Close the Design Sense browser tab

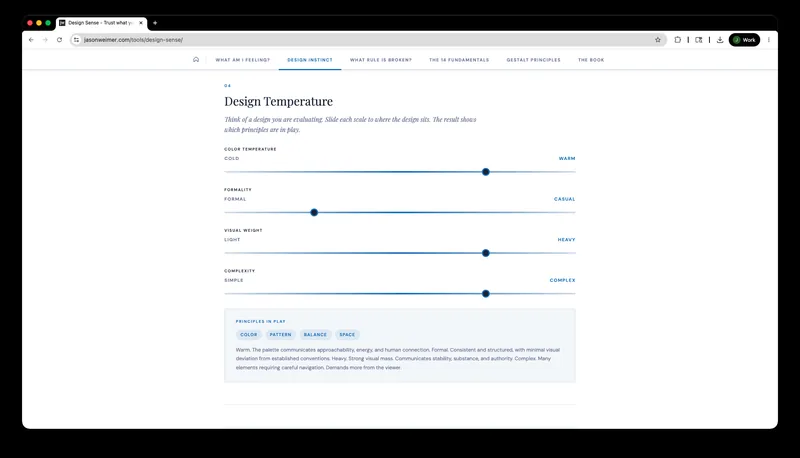point(141,23)
